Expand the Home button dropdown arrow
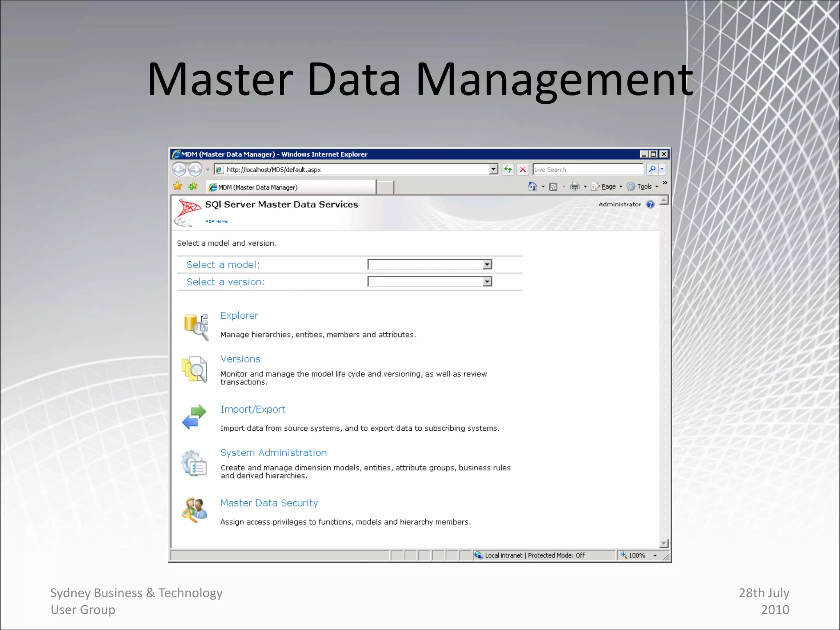Image resolution: width=840 pixels, height=630 pixels. [543, 187]
